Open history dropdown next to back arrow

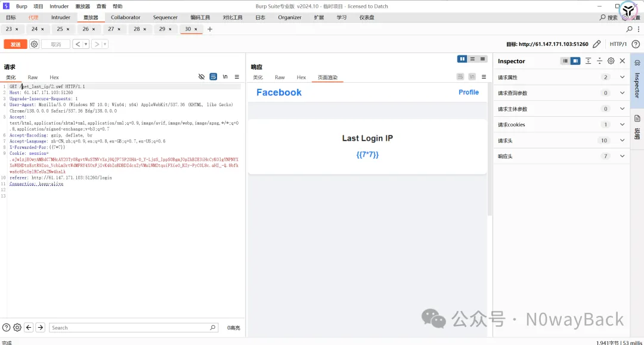pyautogui.click(x=86, y=44)
